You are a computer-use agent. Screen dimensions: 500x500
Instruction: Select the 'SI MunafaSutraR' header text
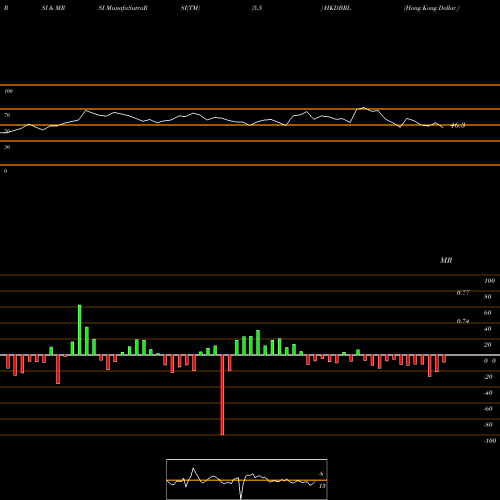point(123,8)
